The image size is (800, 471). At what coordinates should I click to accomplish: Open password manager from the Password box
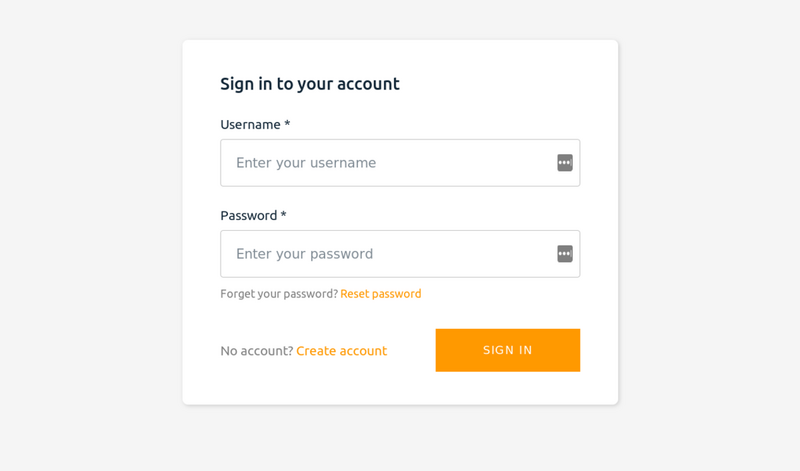pos(565,254)
